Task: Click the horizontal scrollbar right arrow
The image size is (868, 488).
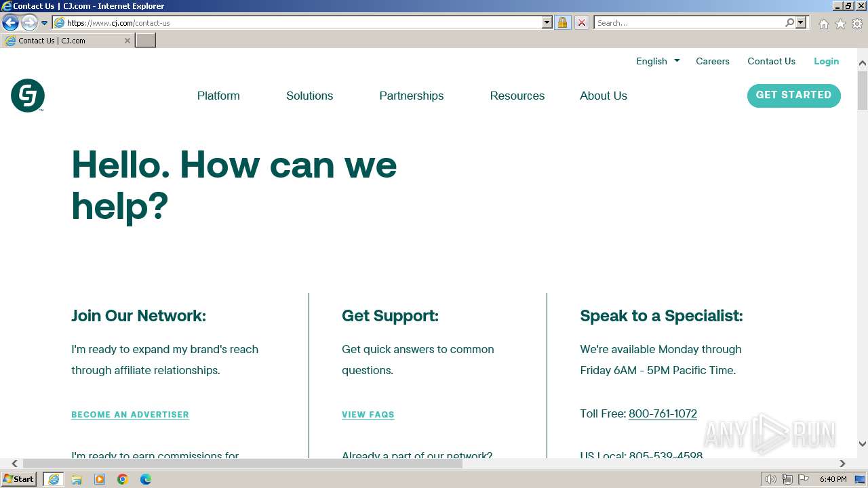Action: [842, 464]
